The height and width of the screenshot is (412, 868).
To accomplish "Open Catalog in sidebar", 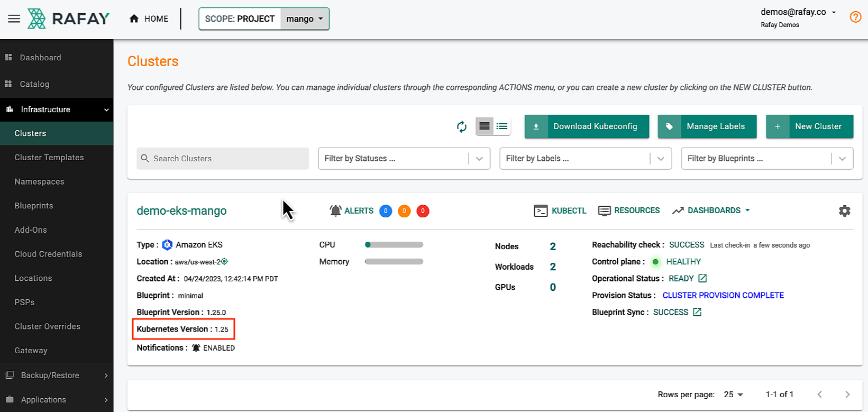I will coord(57,84).
